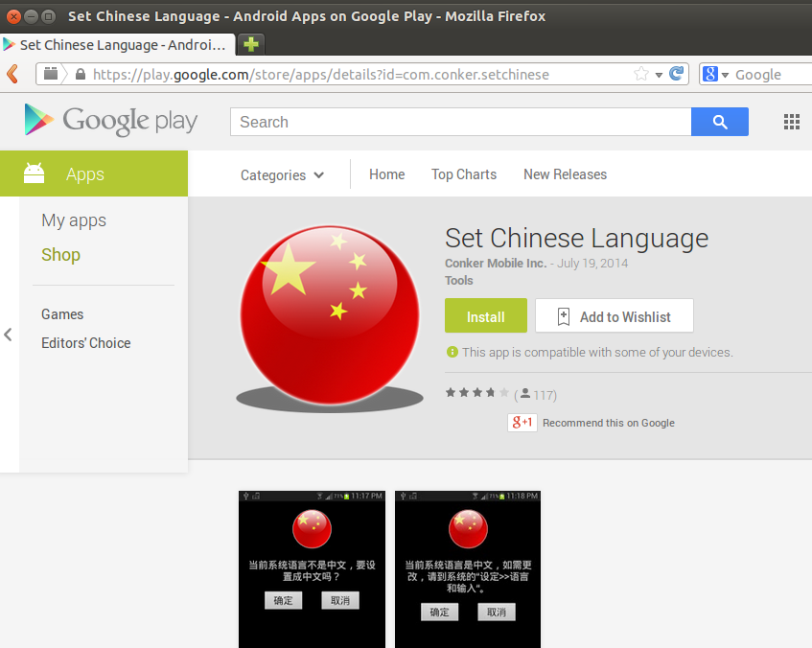Open first app screenshot (11:17 PM)

pos(312,569)
